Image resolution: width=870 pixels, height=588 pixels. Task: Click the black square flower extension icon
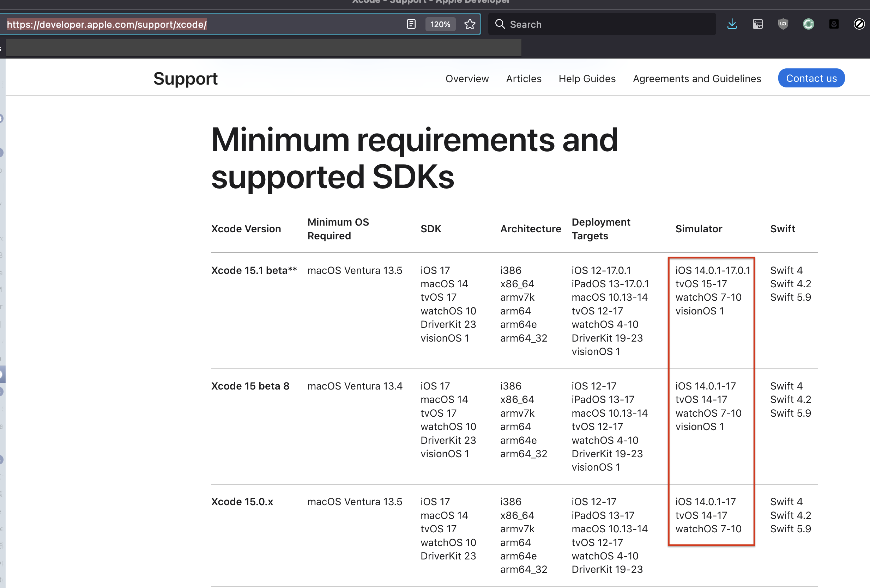pyautogui.click(x=834, y=24)
